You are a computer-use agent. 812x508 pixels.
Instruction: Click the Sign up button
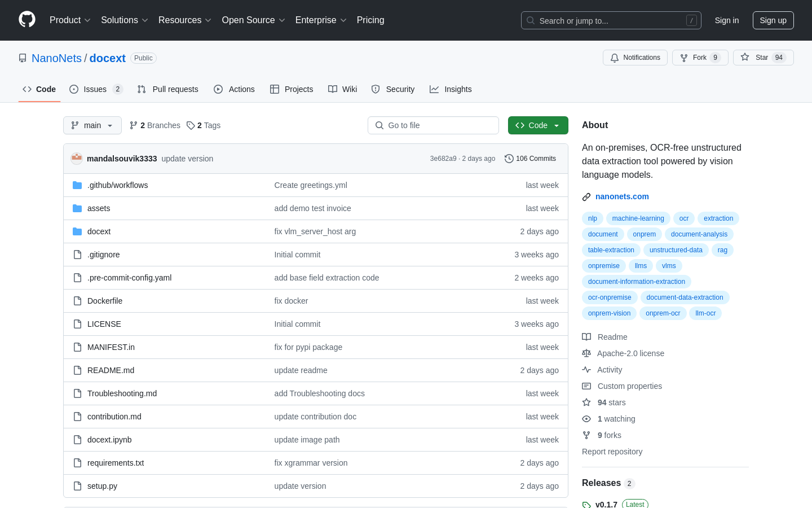tap(773, 20)
